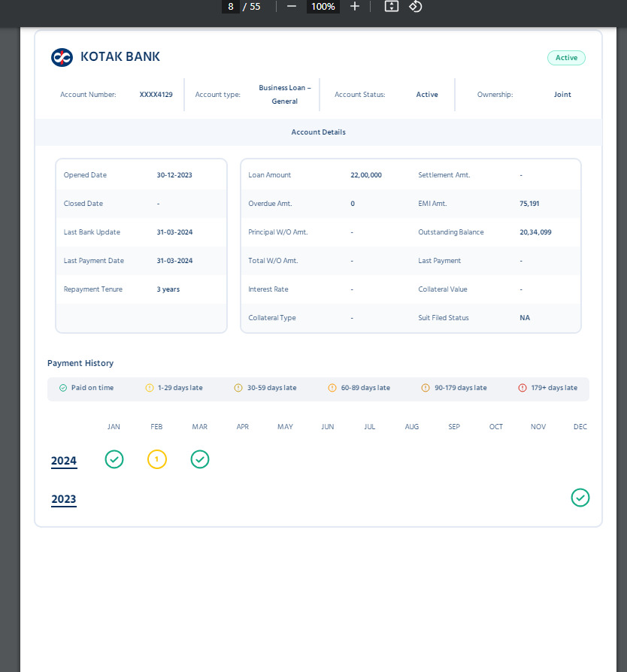This screenshot has height=672, width=627.
Task: Click account number XXXX4129
Action: [x=156, y=95]
